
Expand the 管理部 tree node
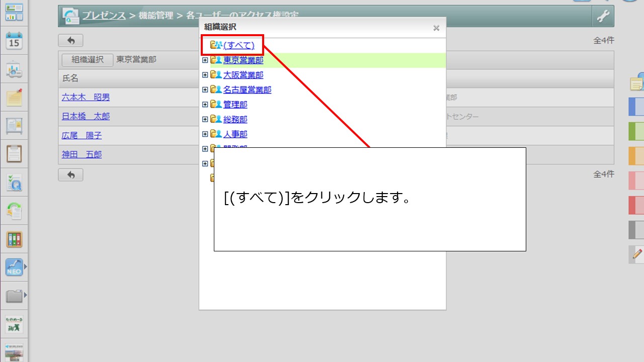(205, 105)
